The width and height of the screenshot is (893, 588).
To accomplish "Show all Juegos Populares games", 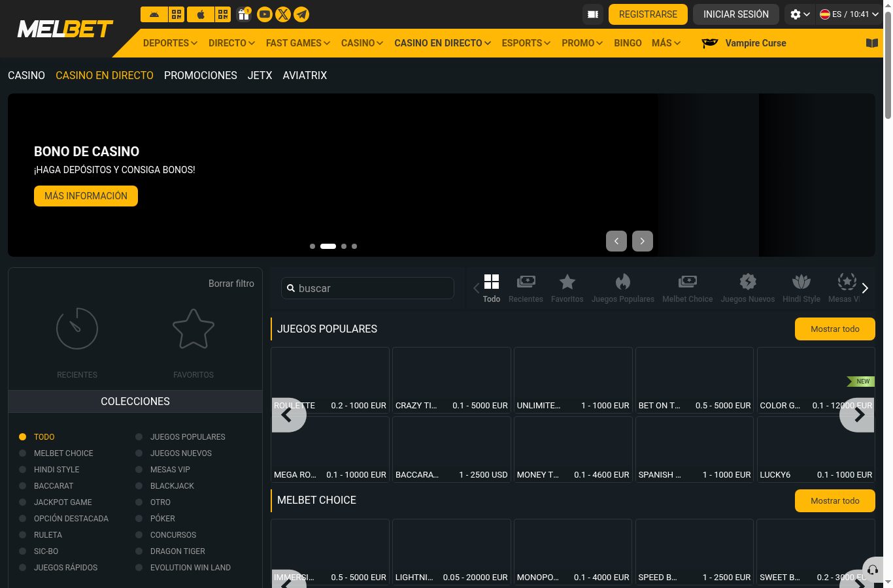I will click(835, 329).
